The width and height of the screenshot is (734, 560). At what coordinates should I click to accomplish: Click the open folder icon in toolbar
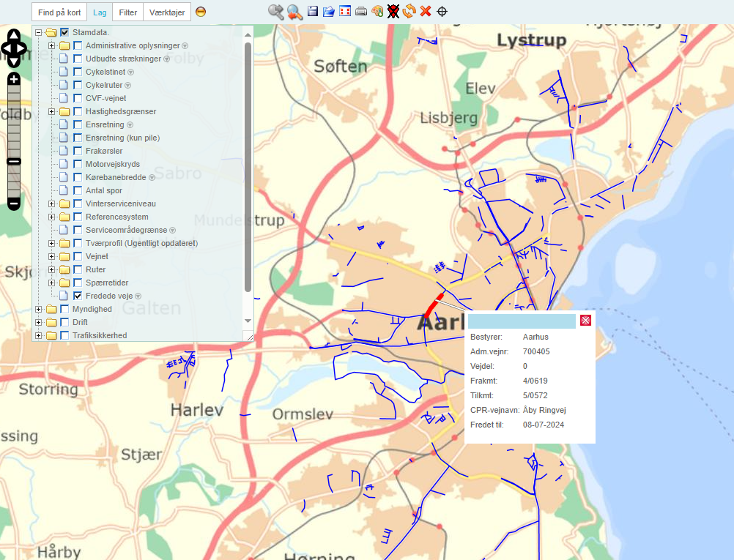329,11
